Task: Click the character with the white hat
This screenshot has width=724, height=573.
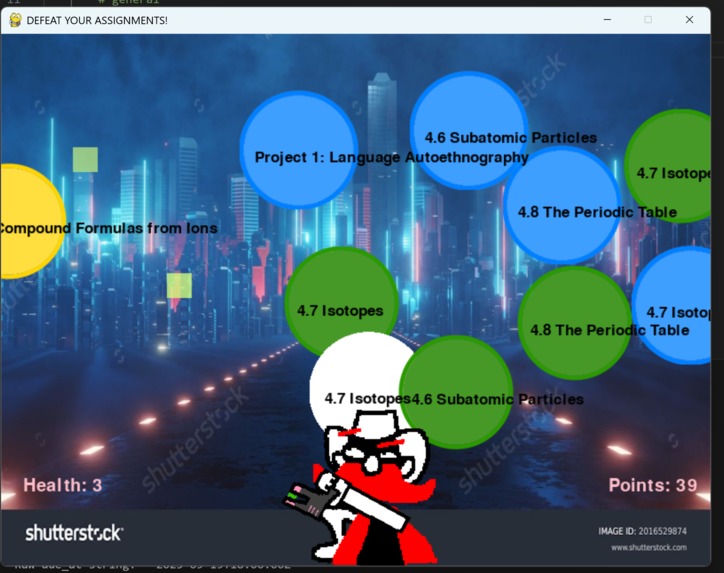Action: point(360,487)
